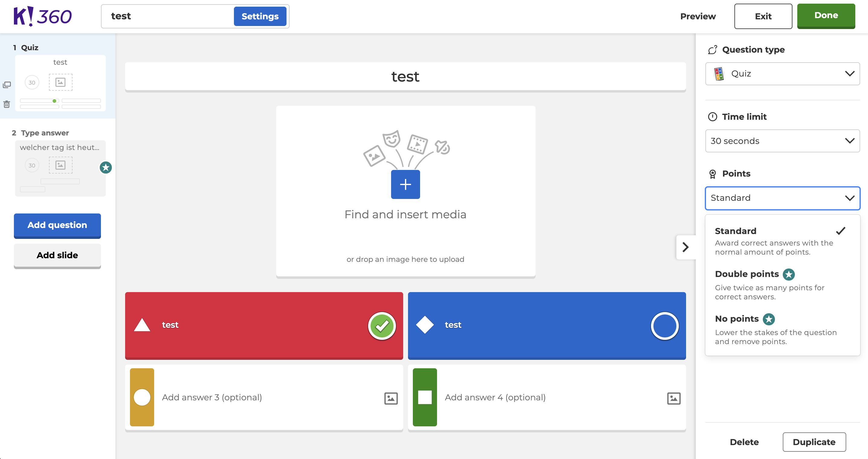Expand the Time limit dropdown

tap(782, 141)
